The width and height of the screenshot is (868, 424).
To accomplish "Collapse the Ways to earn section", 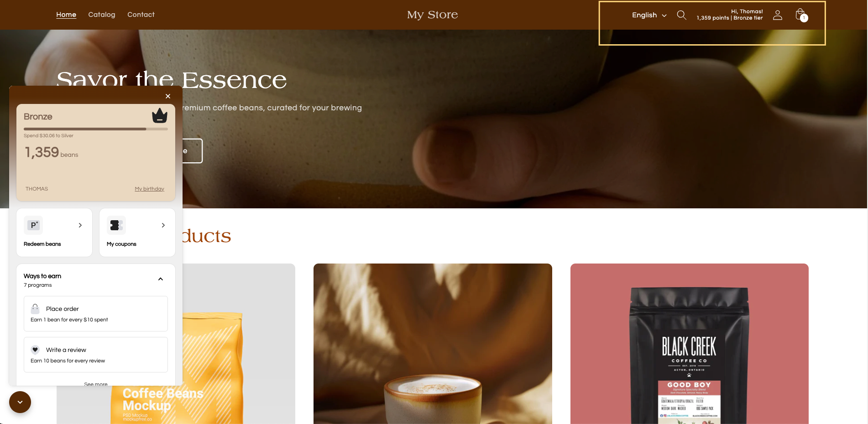I will click(x=161, y=279).
